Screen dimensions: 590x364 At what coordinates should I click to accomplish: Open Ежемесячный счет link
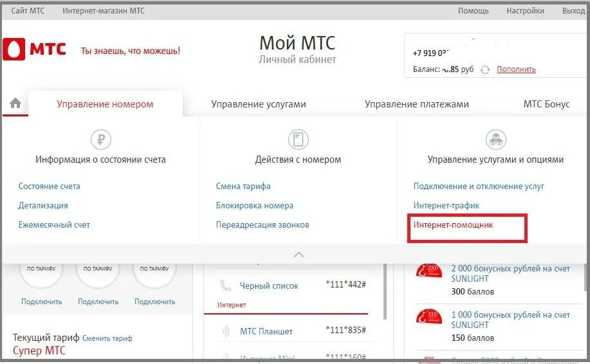[x=54, y=225]
